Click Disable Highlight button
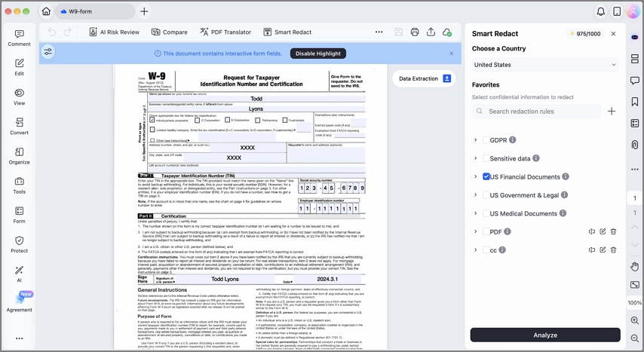 (318, 54)
